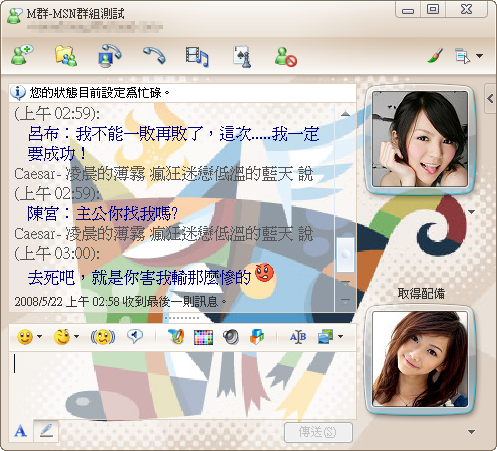Click the colored blocks icon
Image resolution: width=497 pixels, height=451 pixels.
pos(257,336)
